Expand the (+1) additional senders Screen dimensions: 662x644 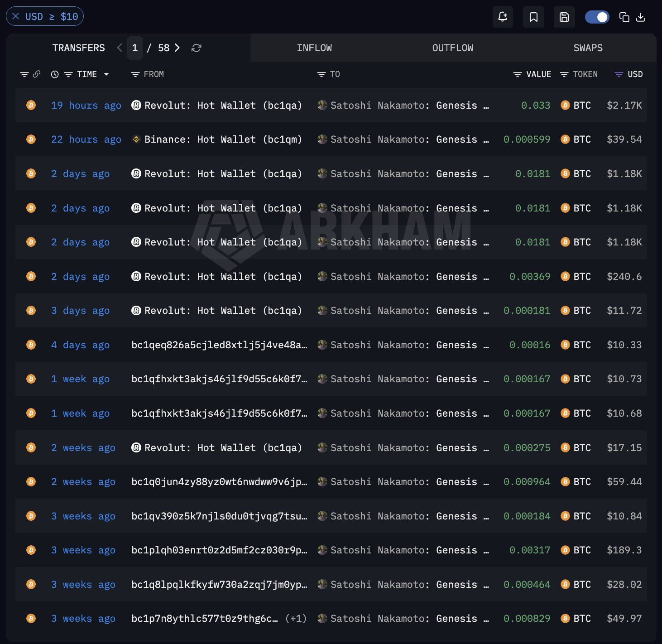296,619
